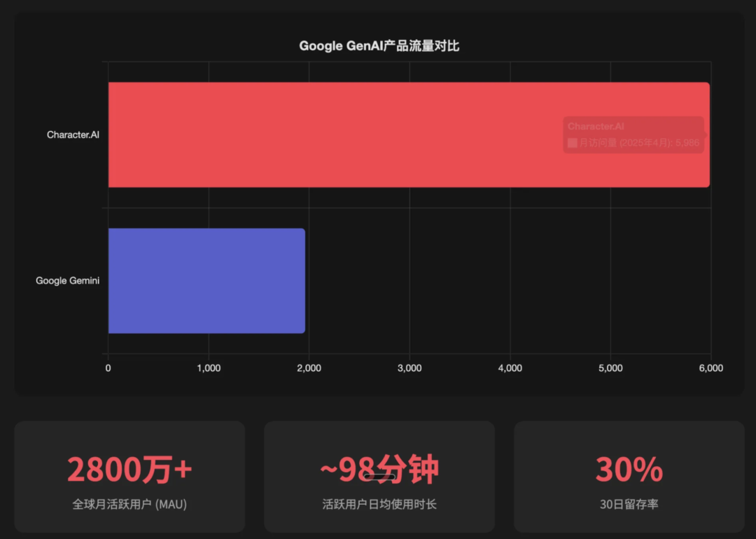Click the x-axis label '2,000'

(x=309, y=368)
